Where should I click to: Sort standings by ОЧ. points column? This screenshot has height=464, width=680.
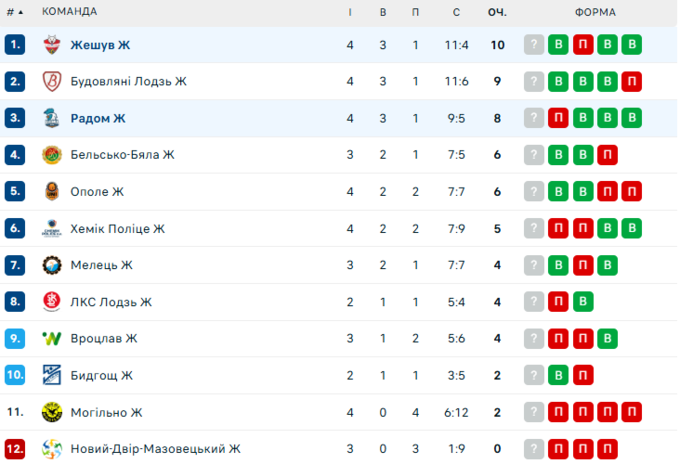pyautogui.click(x=497, y=12)
